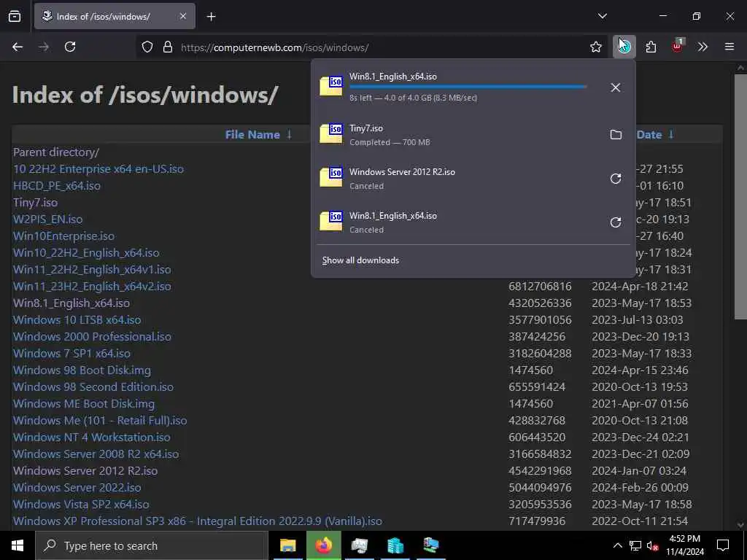Show more tools overflow chevrons
The height and width of the screenshot is (560, 747).
coord(703,47)
